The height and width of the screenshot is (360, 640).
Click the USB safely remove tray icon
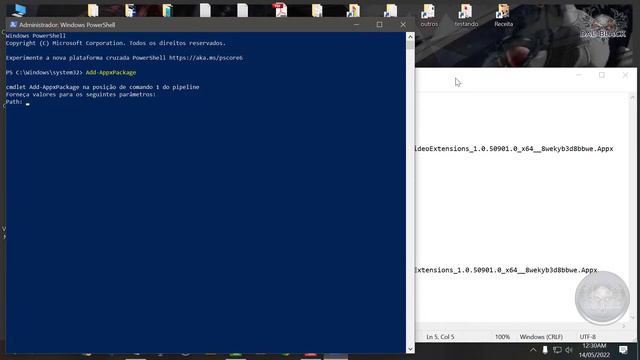(x=545, y=350)
